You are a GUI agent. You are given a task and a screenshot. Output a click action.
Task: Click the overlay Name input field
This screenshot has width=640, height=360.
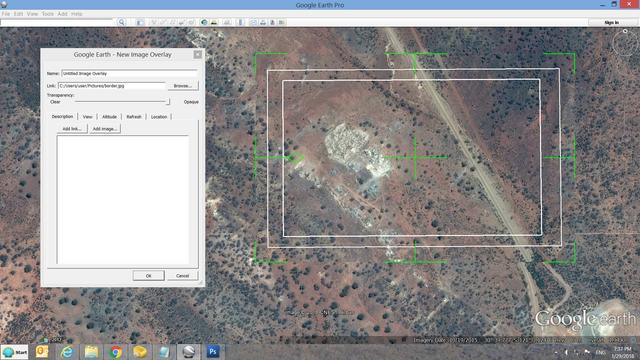coord(129,73)
